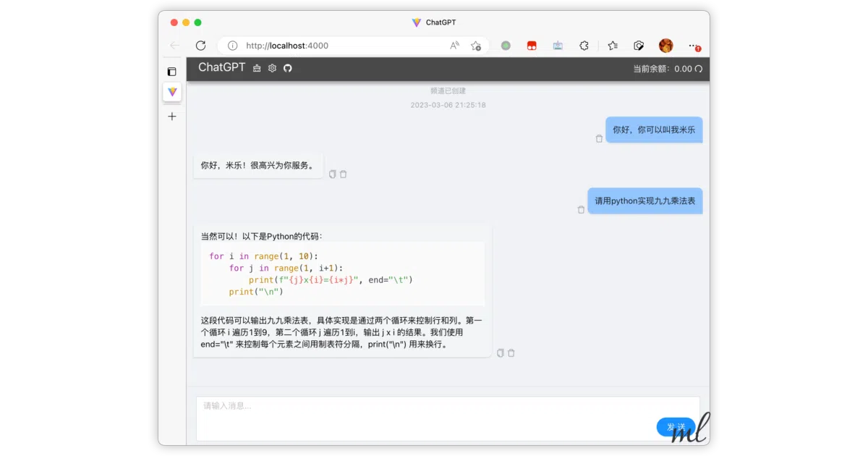Focus the '请输入消息...' message input box
The height and width of the screenshot is (456, 868).
(x=448, y=418)
